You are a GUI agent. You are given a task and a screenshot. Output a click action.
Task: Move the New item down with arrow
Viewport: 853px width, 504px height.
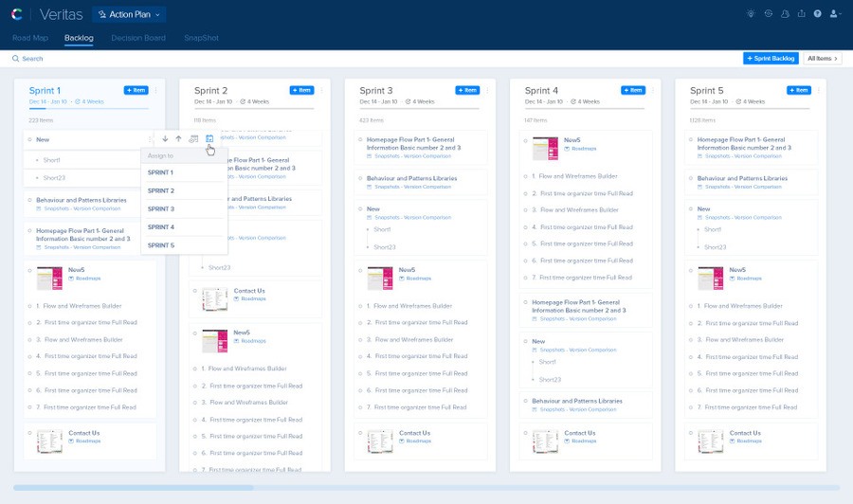point(165,139)
